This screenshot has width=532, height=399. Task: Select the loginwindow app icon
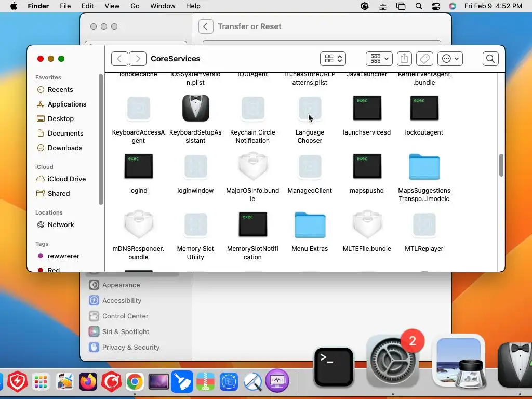195,167
